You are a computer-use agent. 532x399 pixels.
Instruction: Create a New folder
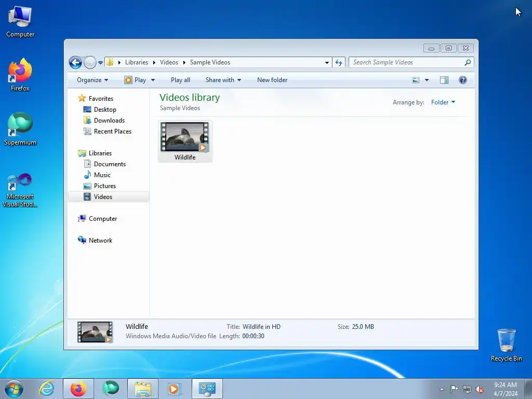tap(272, 80)
